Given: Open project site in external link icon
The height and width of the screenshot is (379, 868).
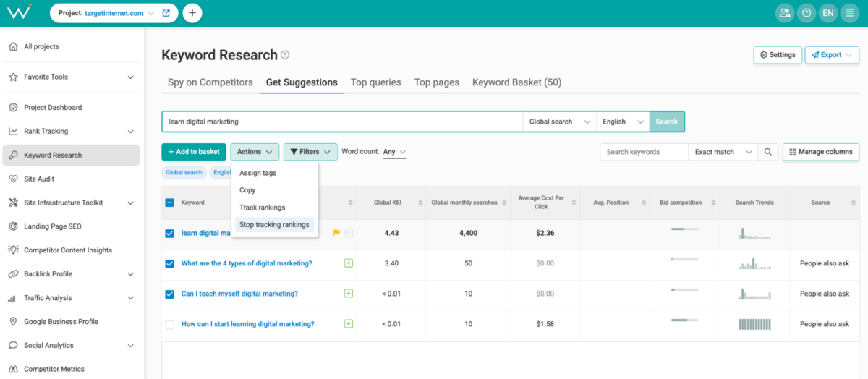Looking at the screenshot, I should click(x=166, y=13).
